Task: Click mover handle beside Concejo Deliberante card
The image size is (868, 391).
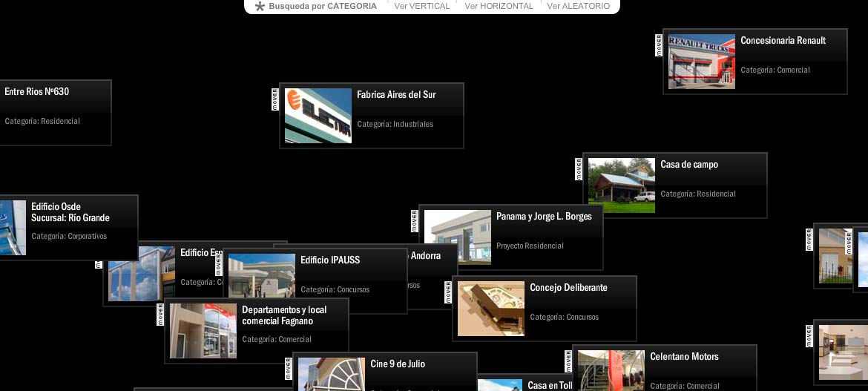Action: [448, 292]
